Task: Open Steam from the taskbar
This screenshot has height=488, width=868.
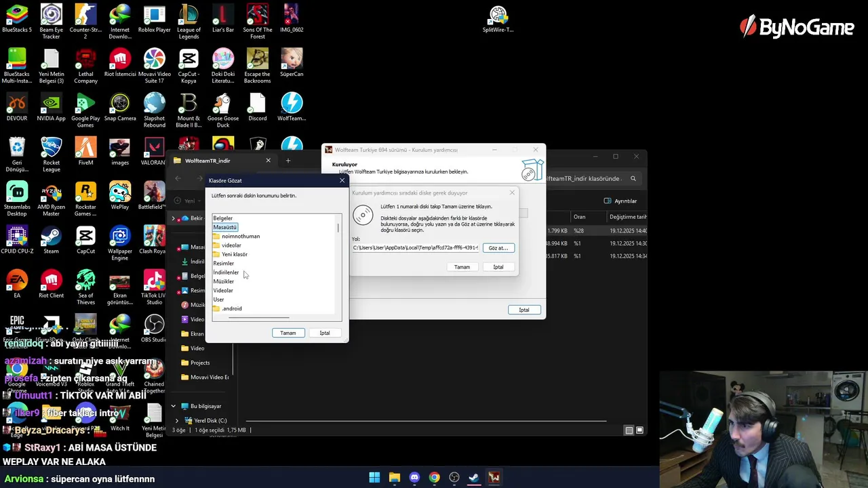Action: [474, 477]
